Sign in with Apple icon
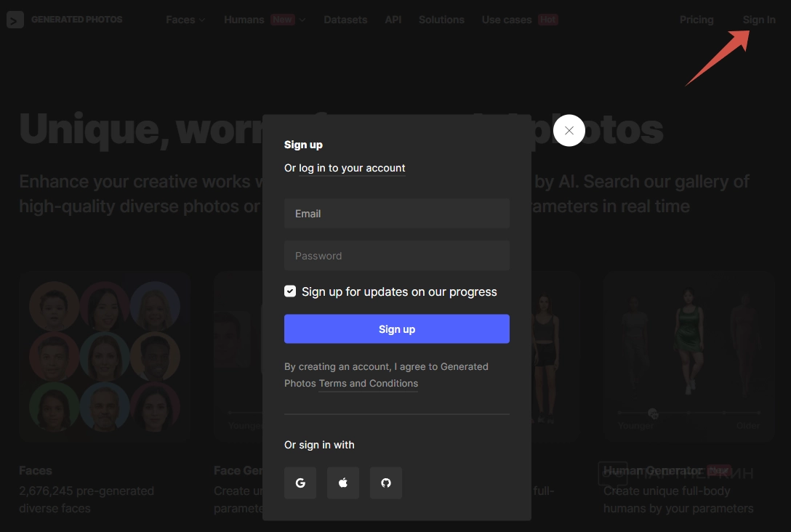The image size is (791, 532). click(x=343, y=483)
